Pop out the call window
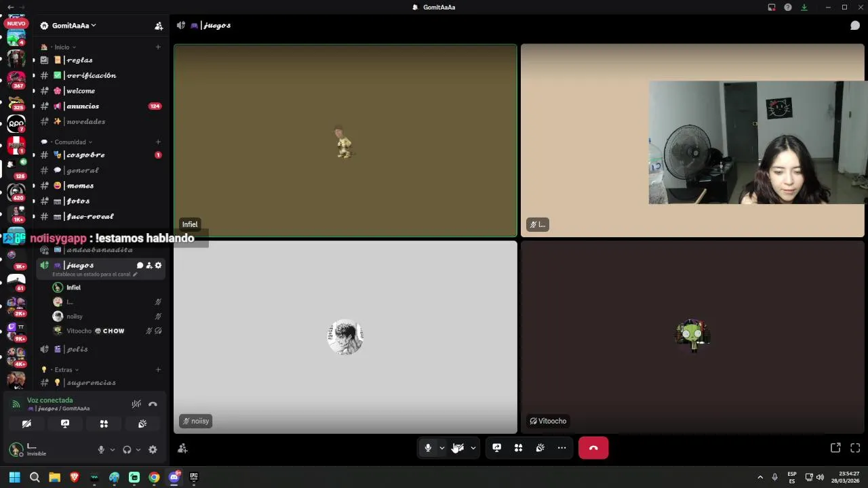Screen dimensions: 868x488 [835, 448]
